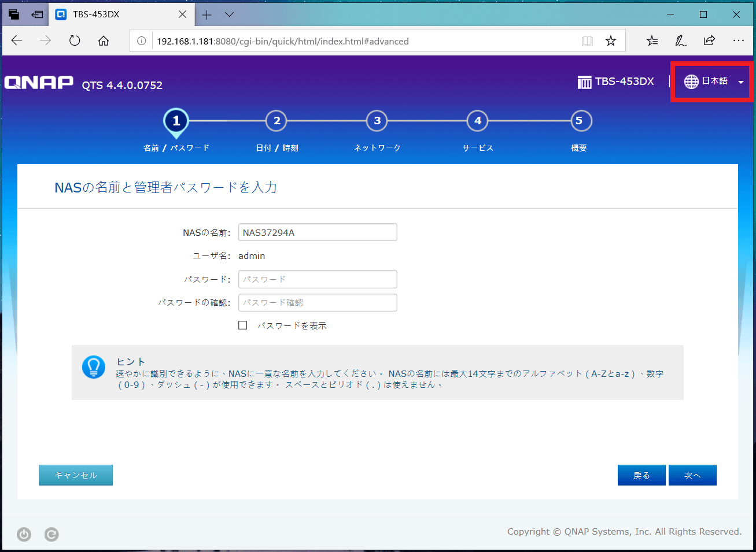756x552 pixels.
Task: Open the browser home page icon
Action: click(104, 40)
